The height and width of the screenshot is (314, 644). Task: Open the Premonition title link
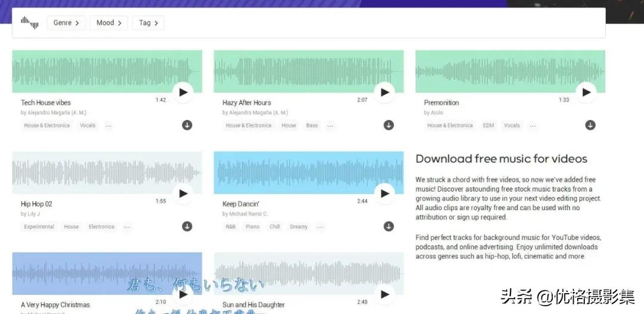click(441, 103)
